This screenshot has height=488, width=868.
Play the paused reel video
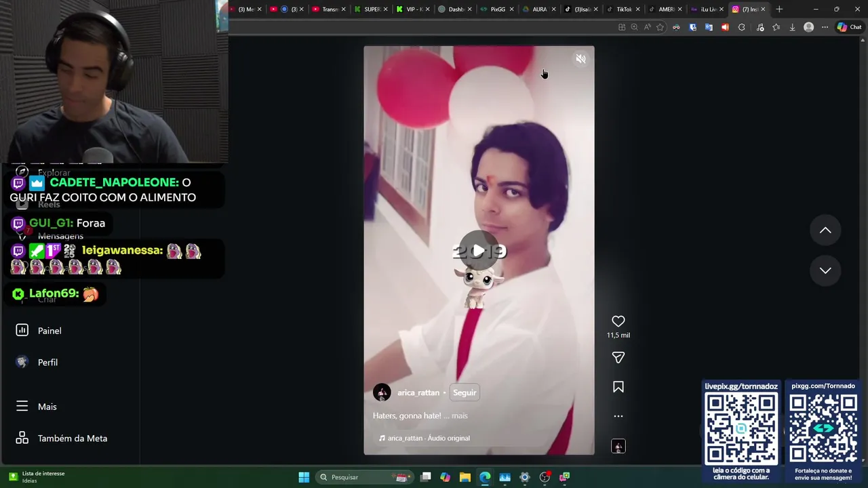(479, 251)
